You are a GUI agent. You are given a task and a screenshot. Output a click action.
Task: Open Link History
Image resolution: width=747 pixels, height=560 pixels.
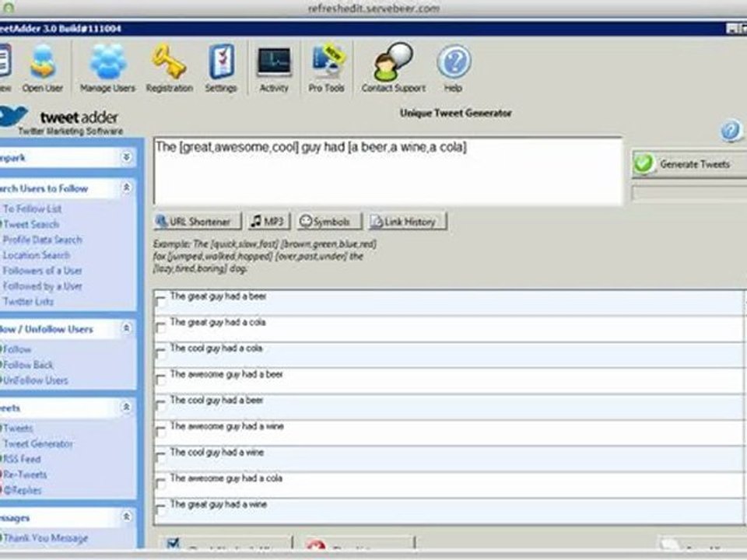407,222
